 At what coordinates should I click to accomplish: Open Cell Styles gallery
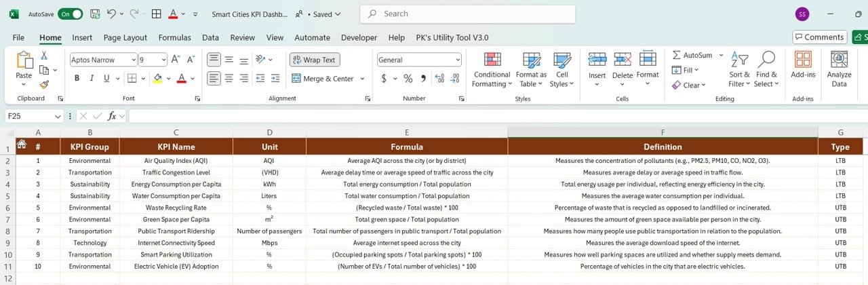click(561, 69)
